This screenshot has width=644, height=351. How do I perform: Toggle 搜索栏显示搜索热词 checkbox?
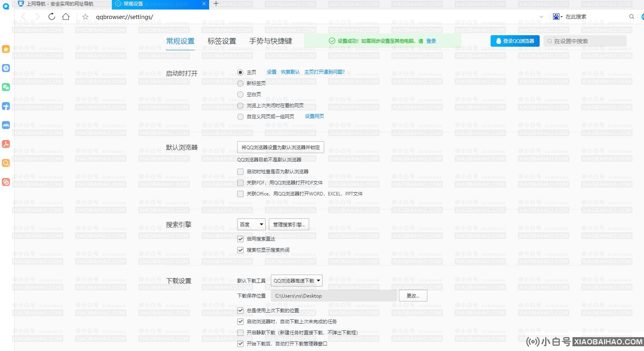(240, 250)
